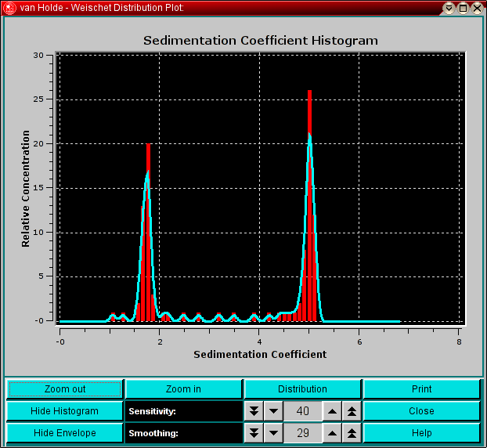
Task: Decrease Sensitivity by large step (double down arrow)
Action: point(254,411)
